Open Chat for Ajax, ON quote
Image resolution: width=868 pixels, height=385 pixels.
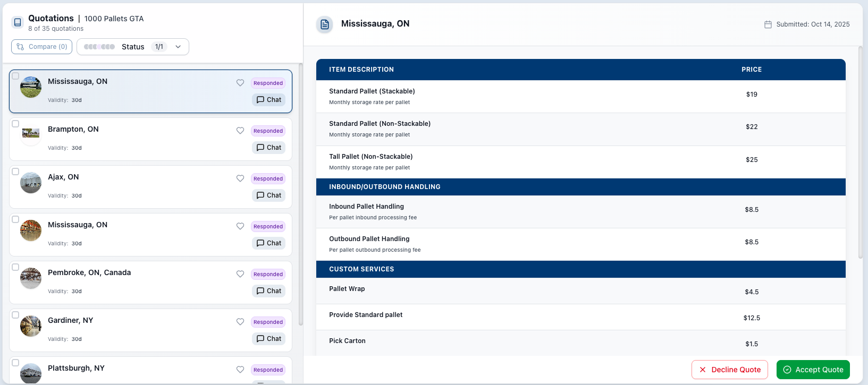tap(268, 195)
